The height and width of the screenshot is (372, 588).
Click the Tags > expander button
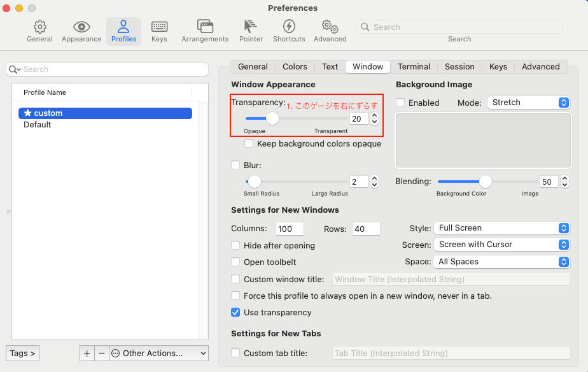pyautogui.click(x=22, y=354)
